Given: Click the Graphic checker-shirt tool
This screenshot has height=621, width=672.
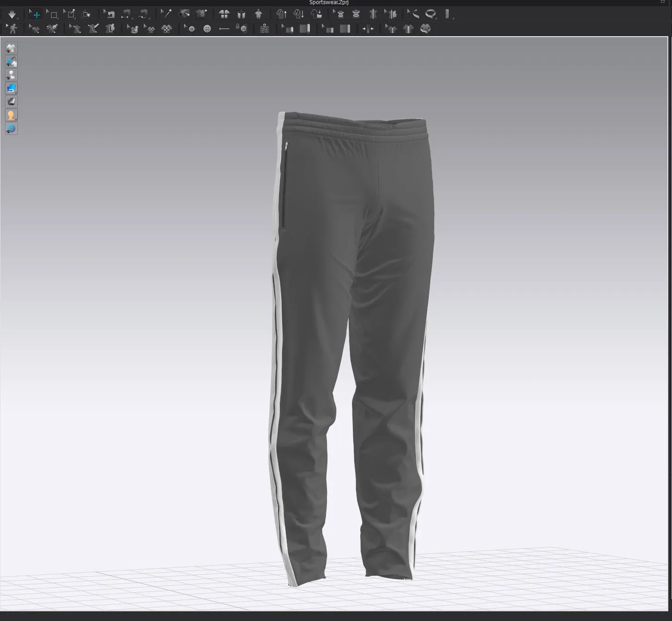Looking at the screenshot, I should (x=166, y=29).
